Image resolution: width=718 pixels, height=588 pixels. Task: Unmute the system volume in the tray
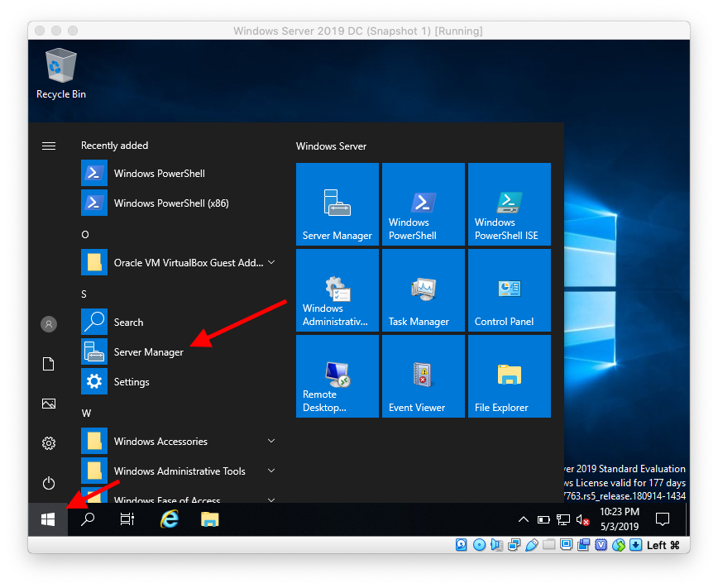(582, 519)
